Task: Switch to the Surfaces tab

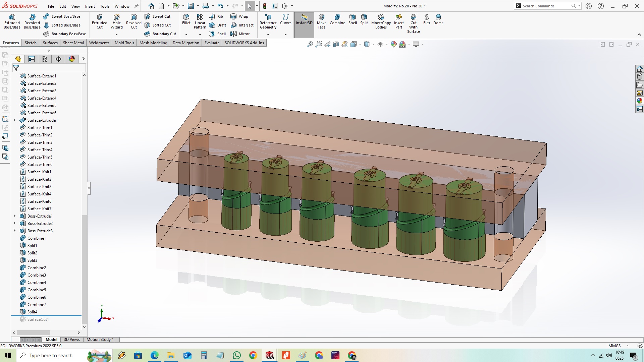Action: click(50, 43)
